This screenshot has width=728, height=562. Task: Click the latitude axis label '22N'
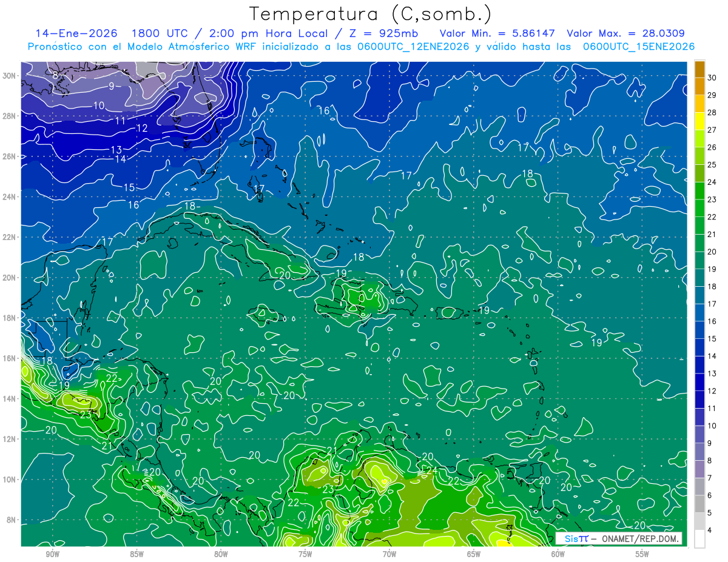click(10, 237)
